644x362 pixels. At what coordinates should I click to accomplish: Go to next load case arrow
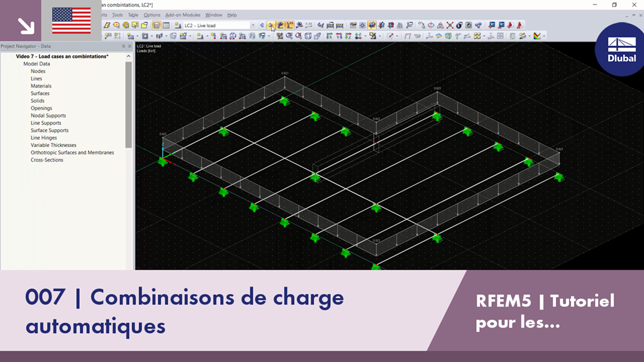tap(271, 25)
